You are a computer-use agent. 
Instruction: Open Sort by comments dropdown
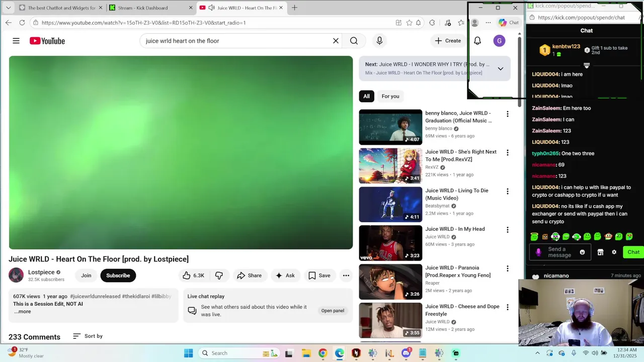tap(88, 336)
